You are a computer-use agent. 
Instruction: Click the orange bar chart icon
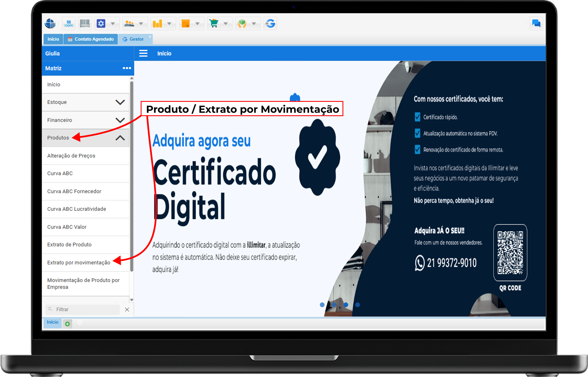(x=158, y=24)
